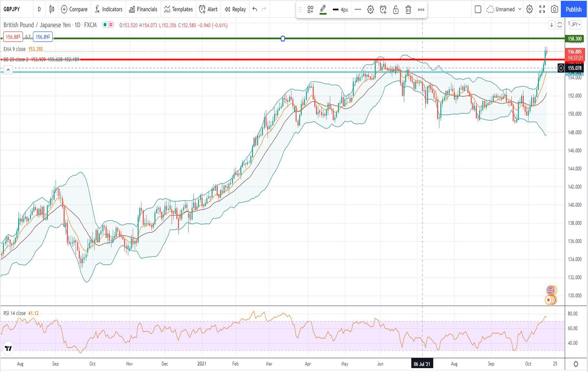Click the trash icon to delete drawing

[x=408, y=10]
